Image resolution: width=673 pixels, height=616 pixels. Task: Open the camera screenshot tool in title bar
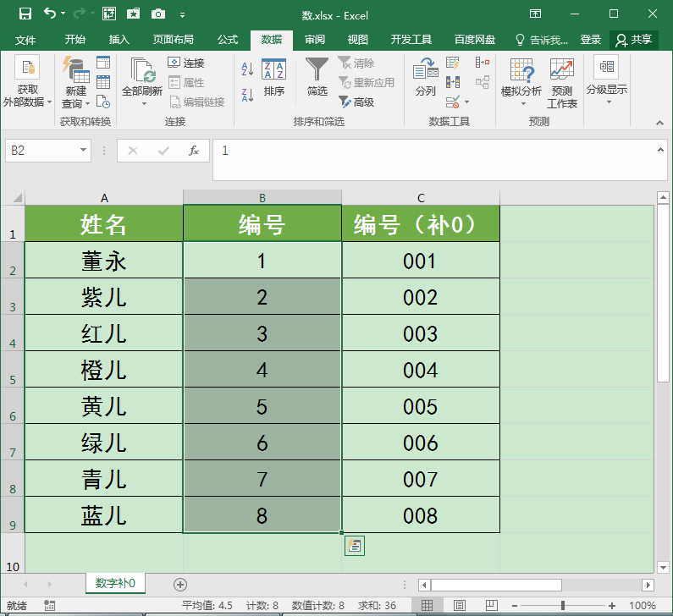point(158,14)
